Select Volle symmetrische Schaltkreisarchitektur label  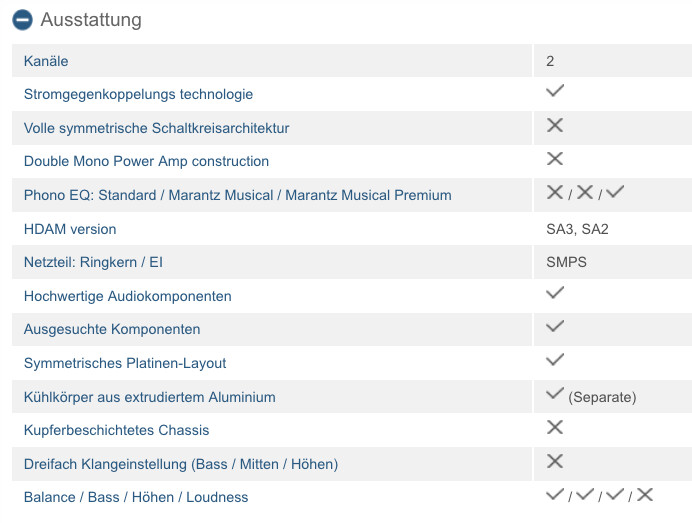[157, 128]
